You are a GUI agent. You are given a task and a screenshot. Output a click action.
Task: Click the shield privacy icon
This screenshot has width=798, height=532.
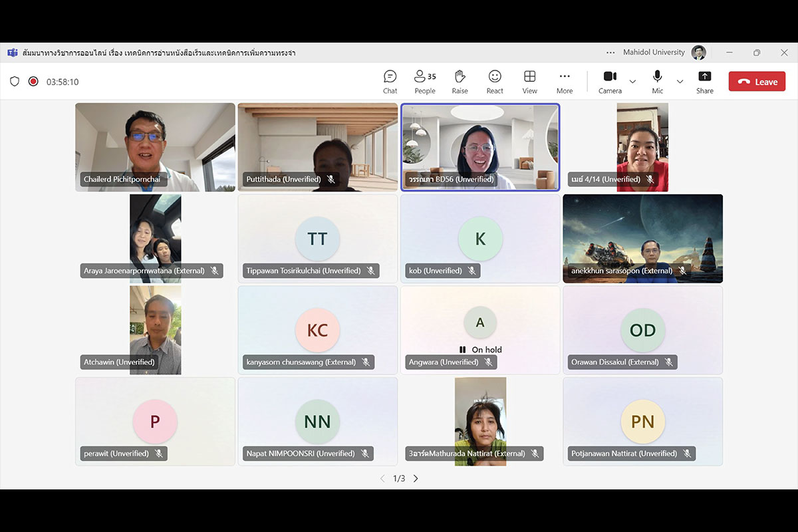coord(15,82)
